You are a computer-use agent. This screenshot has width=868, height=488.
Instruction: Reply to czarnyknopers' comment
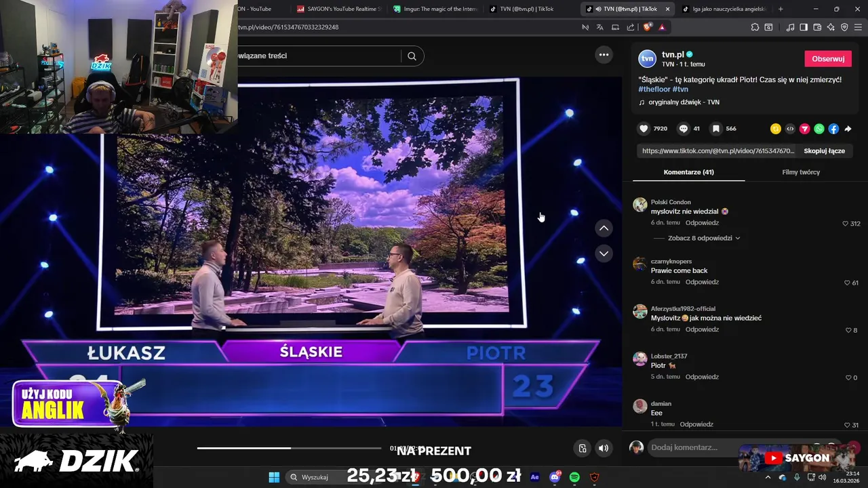coord(702,282)
